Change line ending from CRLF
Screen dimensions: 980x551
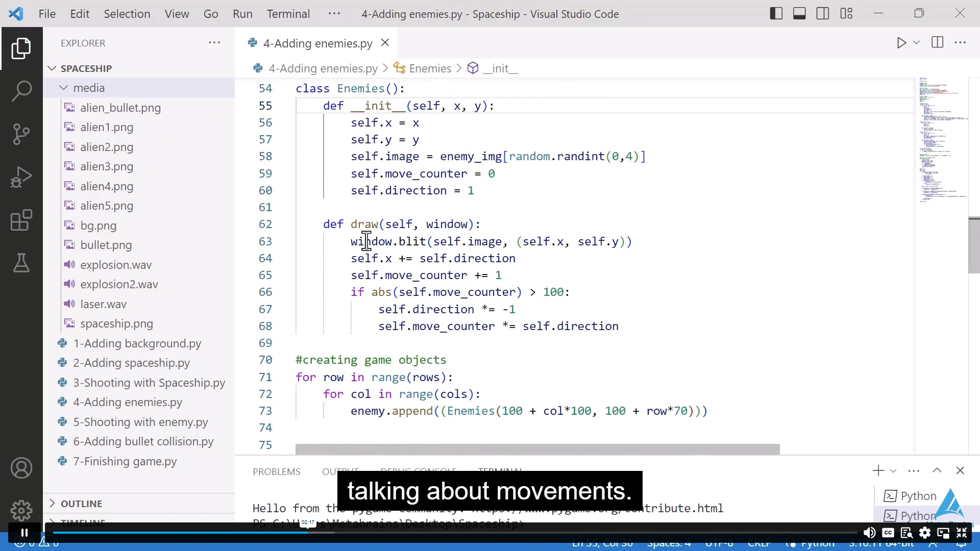[x=759, y=543]
